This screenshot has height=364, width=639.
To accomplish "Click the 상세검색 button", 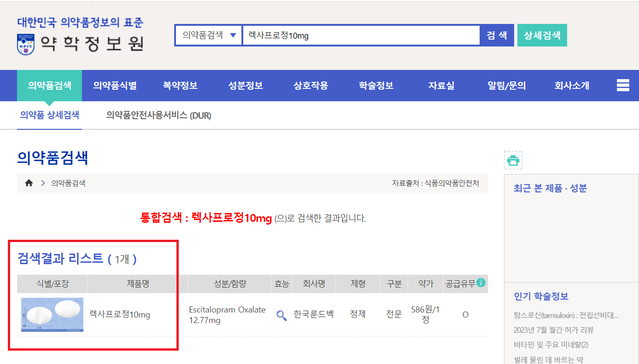I will (x=542, y=35).
